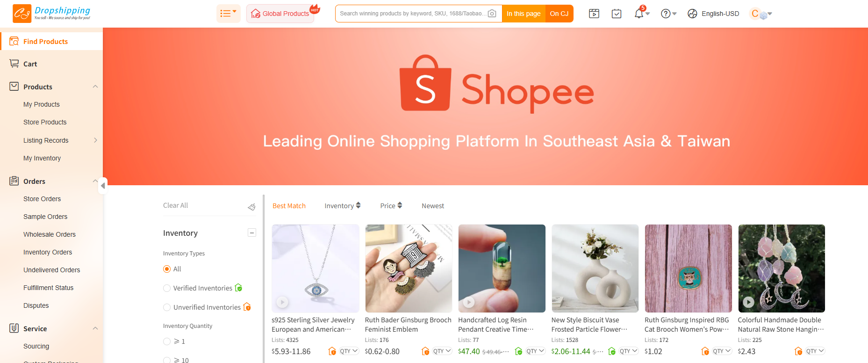
Task: Open the notifications bell icon
Action: (x=638, y=14)
